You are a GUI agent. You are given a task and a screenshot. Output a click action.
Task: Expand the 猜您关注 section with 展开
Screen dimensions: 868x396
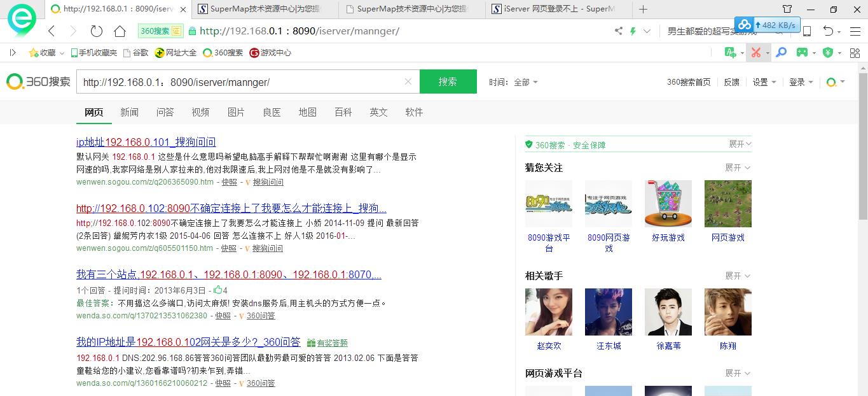[738, 167]
